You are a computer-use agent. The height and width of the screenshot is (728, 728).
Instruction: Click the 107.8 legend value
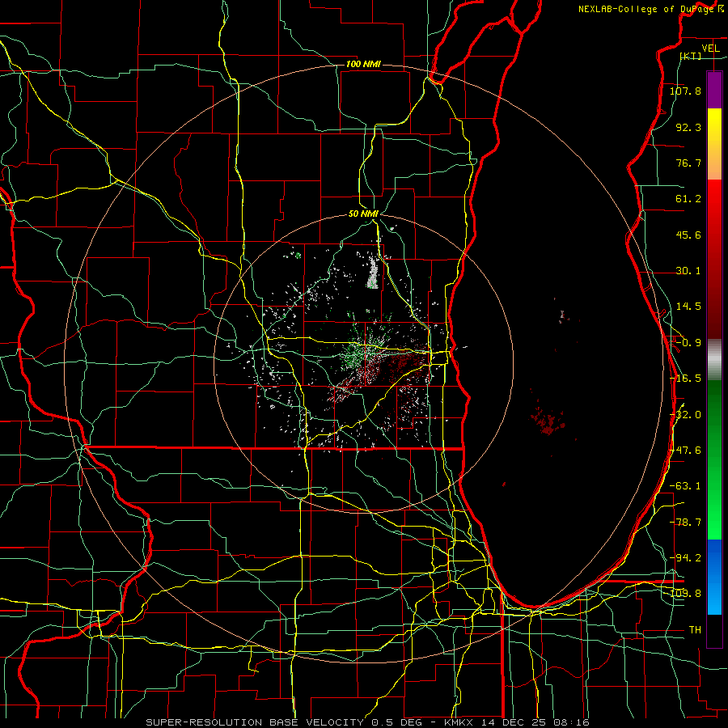685,91
